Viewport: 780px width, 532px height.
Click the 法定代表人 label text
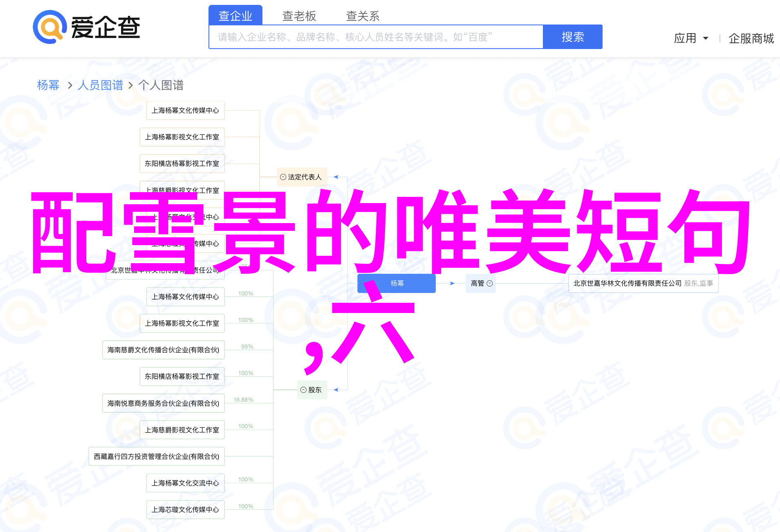305,177
